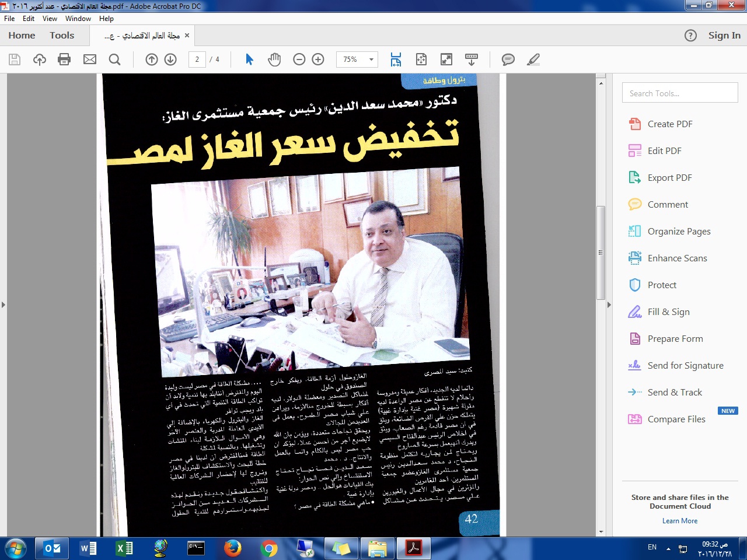Click the Learn More link

click(x=680, y=521)
